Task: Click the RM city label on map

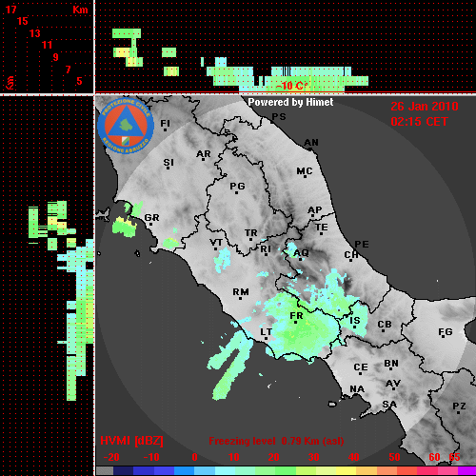Action: tap(241, 291)
